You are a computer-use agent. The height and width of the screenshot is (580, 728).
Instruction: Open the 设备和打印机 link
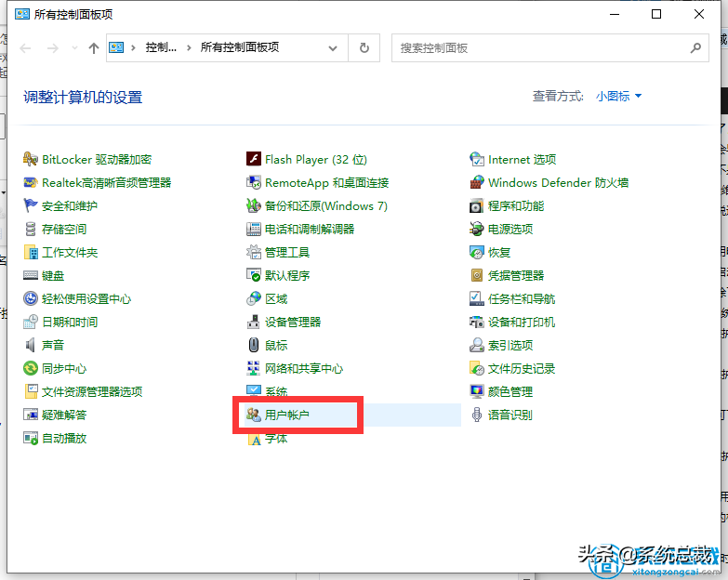[x=521, y=322]
